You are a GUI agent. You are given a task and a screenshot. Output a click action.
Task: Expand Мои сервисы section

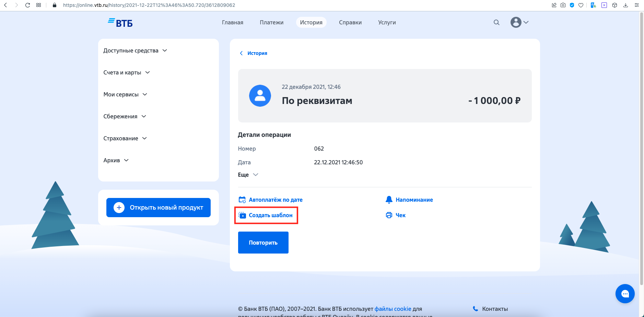(x=125, y=94)
